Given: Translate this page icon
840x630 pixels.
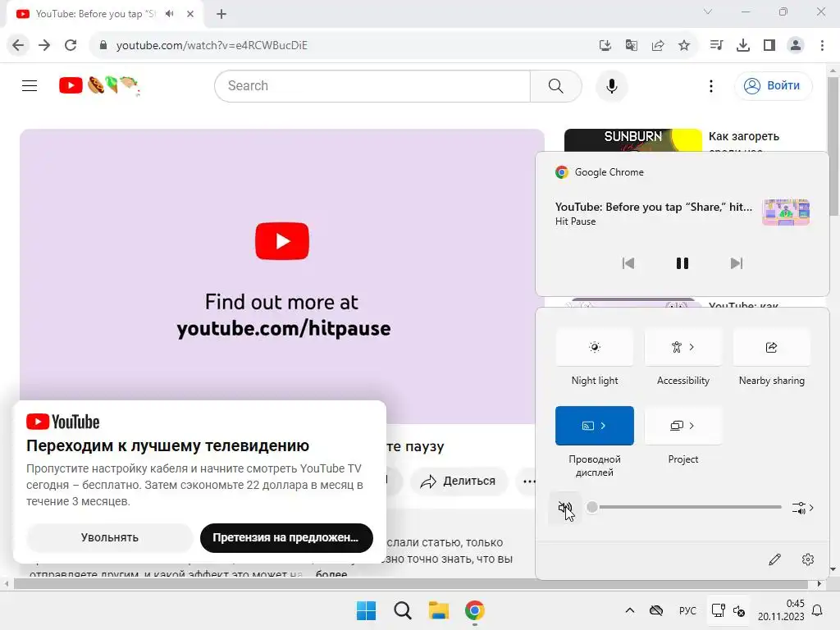Looking at the screenshot, I should (x=631, y=46).
